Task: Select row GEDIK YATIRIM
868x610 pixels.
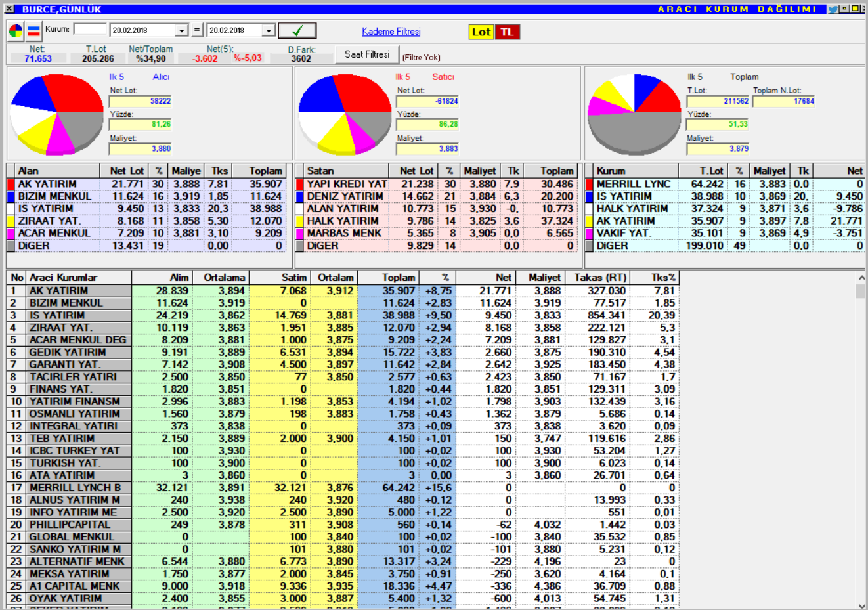Action: (x=343, y=352)
